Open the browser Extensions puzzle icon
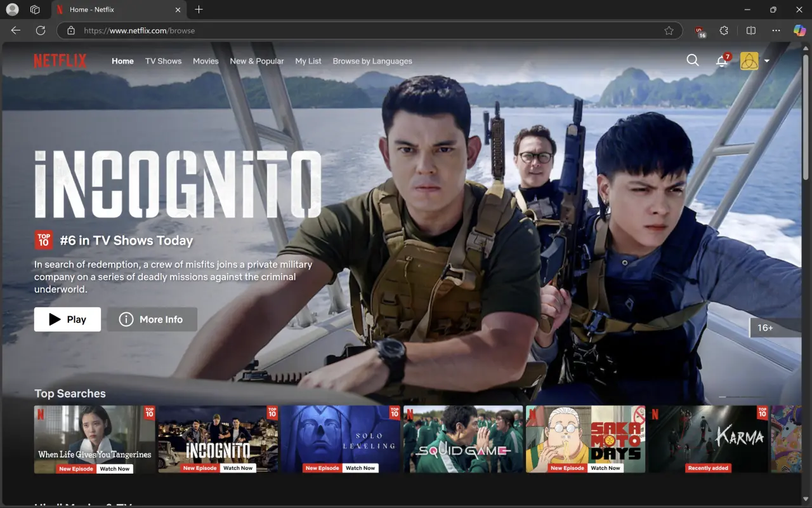Image resolution: width=812 pixels, height=508 pixels. (x=724, y=30)
